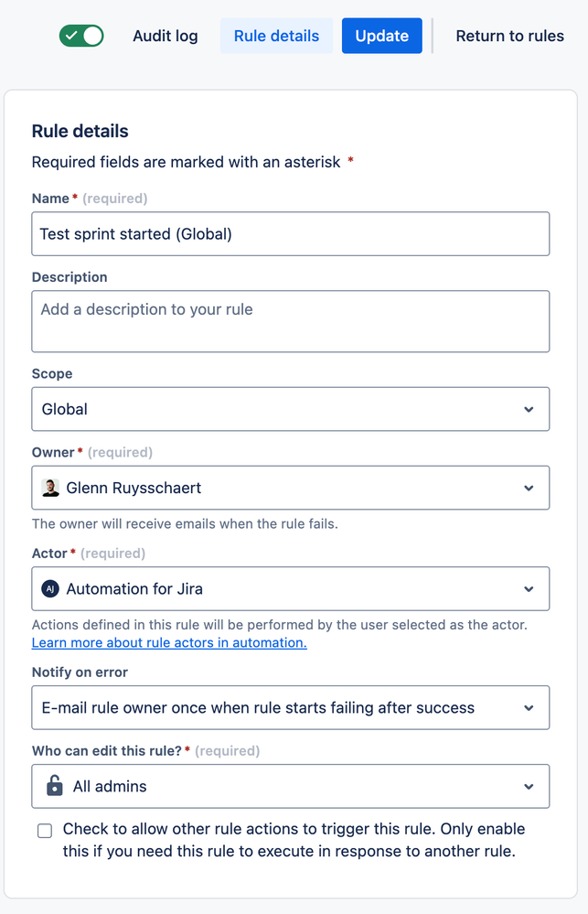Open the Audit log tab
This screenshot has width=588, height=914.
166,37
